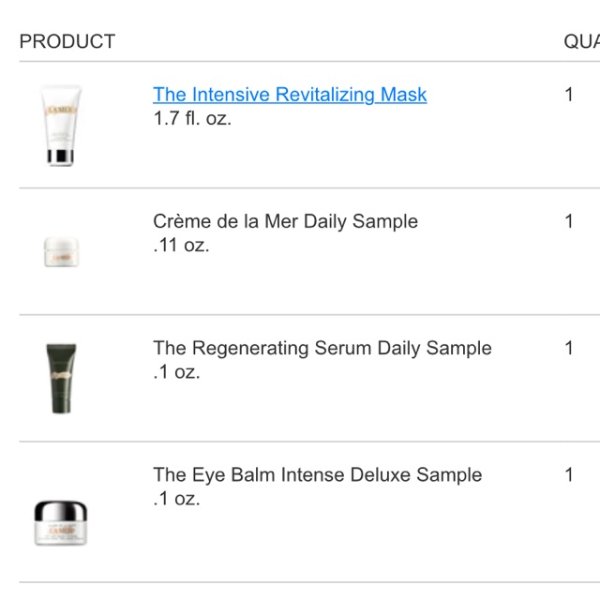
Task: Click the .1 oz. label under Regenerating Serum
Action: click(x=176, y=372)
